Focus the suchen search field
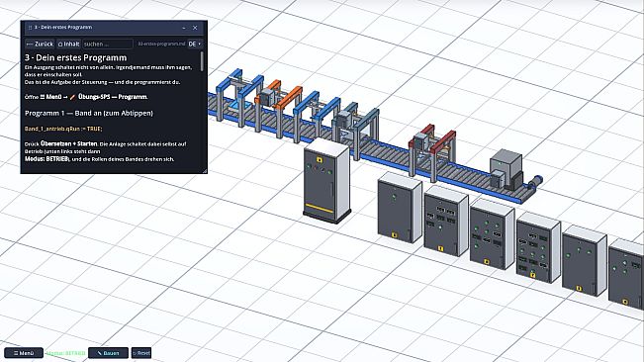The height and width of the screenshot is (362, 644). click(108, 44)
